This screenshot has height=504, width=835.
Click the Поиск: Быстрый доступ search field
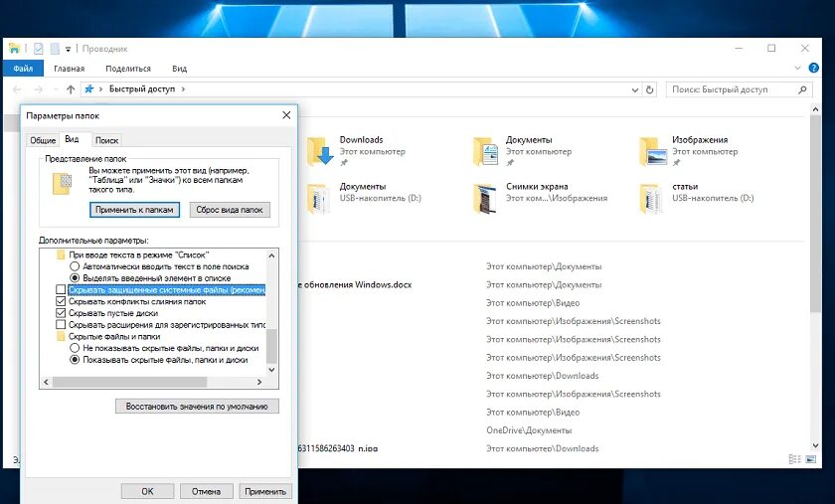tap(740, 89)
